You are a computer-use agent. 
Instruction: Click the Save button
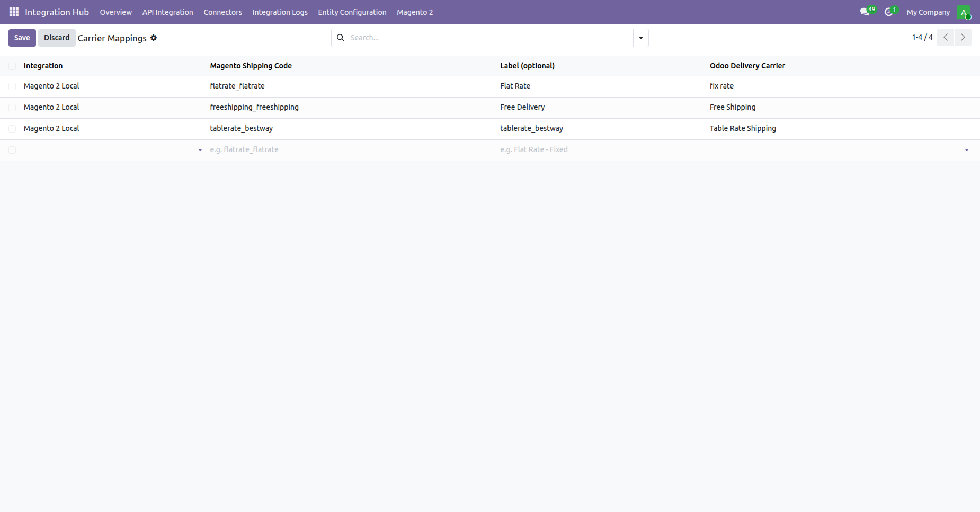22,38
